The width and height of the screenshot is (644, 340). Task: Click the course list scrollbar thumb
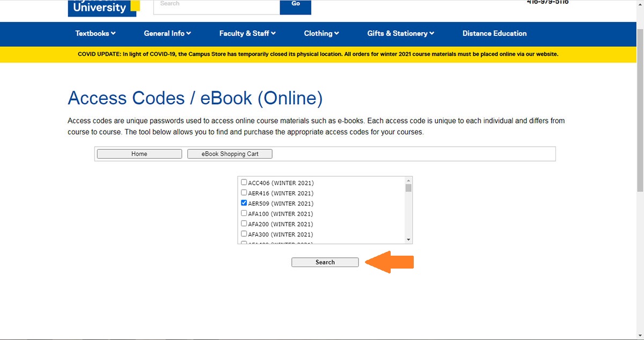408,188
